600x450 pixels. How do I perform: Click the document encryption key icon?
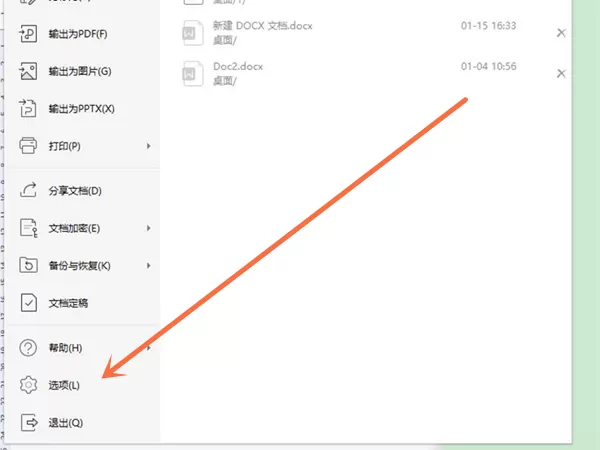29,228
